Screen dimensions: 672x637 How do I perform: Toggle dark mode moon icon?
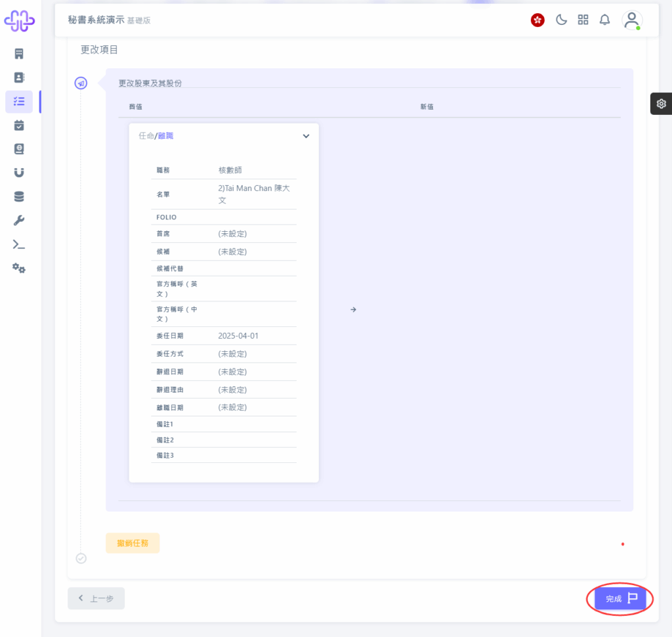click(561, 20)
